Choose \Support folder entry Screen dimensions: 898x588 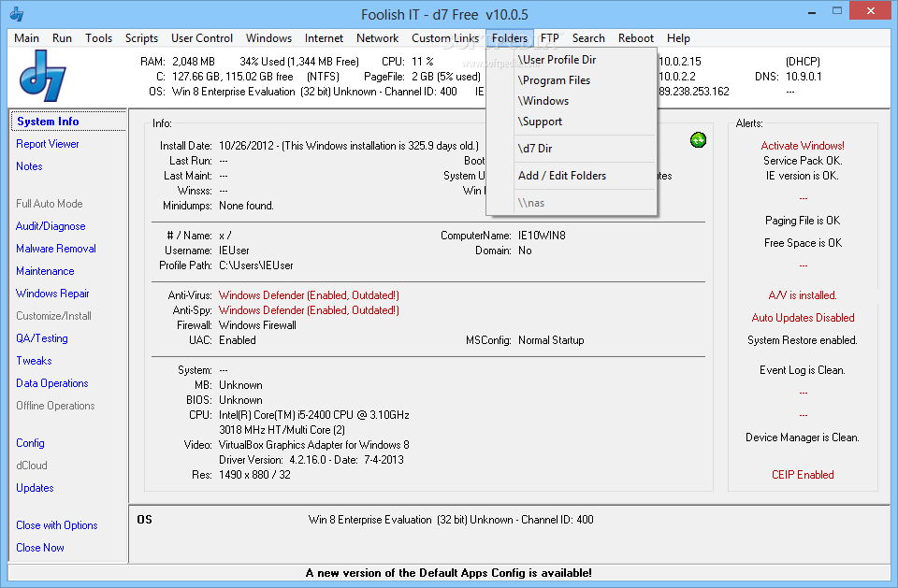(571, 122)
